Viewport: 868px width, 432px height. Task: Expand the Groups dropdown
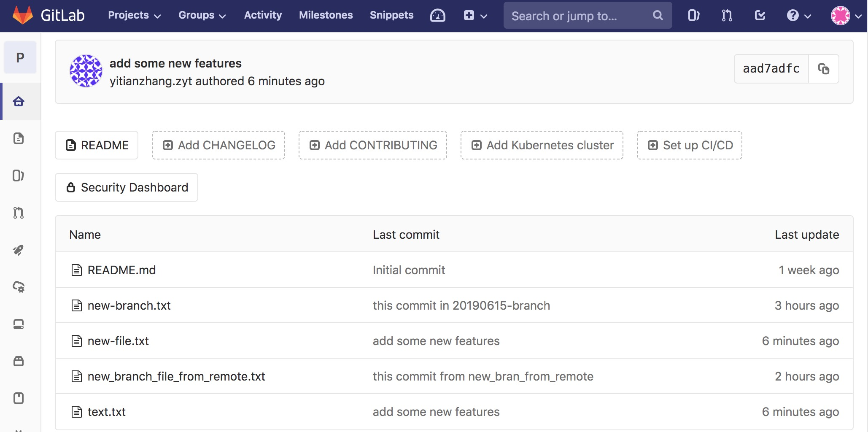tap(202, 15)
